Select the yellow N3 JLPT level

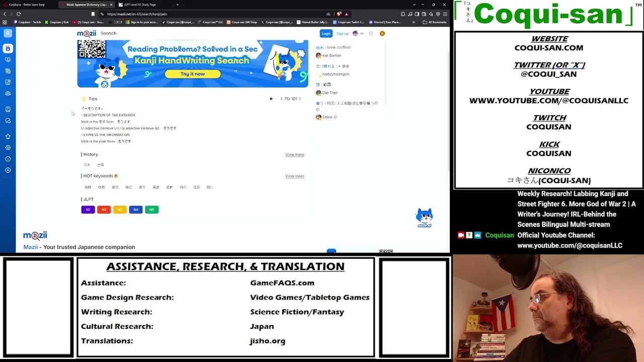point(120,210)
